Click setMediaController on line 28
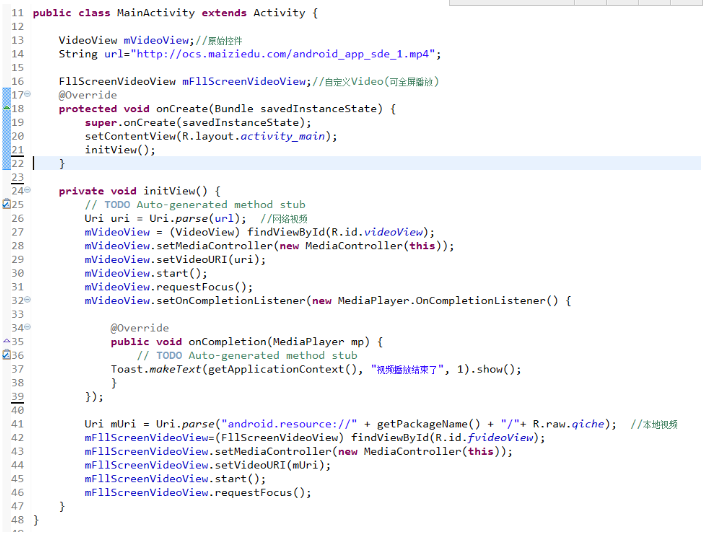 [x=214, y=246]
